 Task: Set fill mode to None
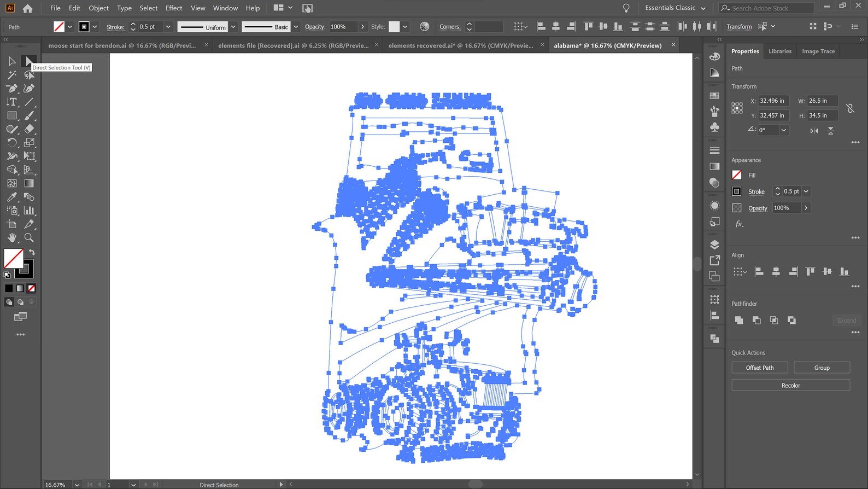click(x=32, y=288)
